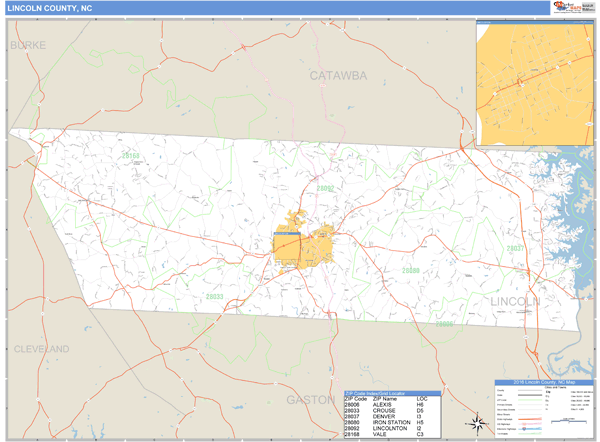Click the CATAWBA county label

click(x=338, y=76)
